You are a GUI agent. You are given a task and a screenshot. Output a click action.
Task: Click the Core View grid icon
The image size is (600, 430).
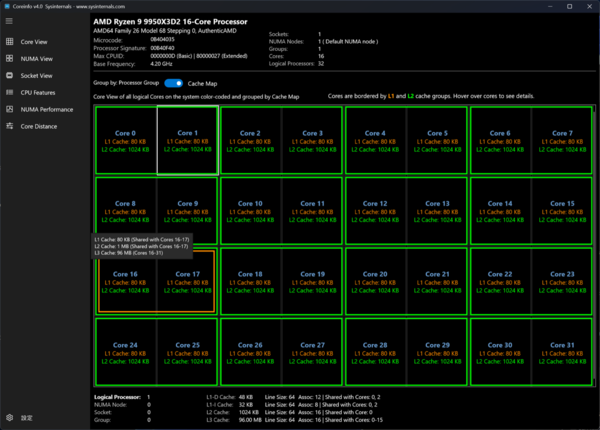click(10, 43)
